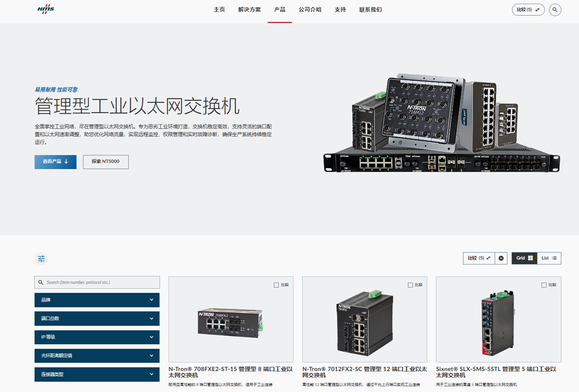
Task: Toggle the filter settings sliders icon
Action: point(42,258)
